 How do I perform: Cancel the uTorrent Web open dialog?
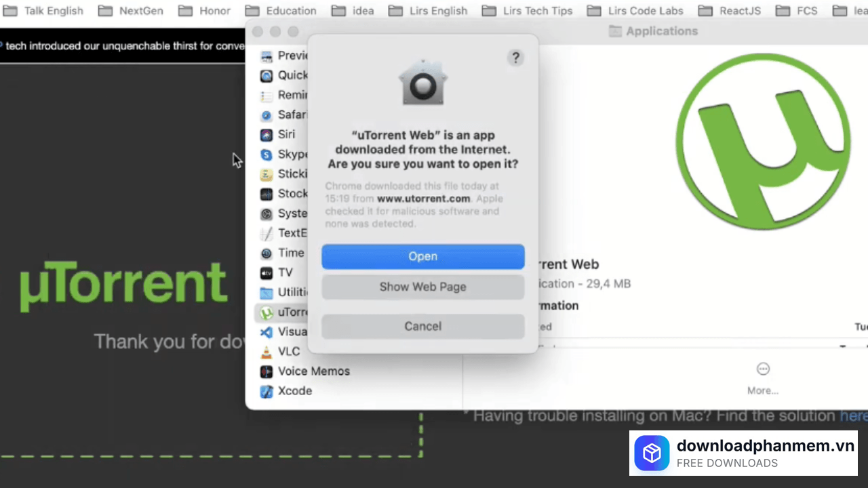tap(422, 326)
